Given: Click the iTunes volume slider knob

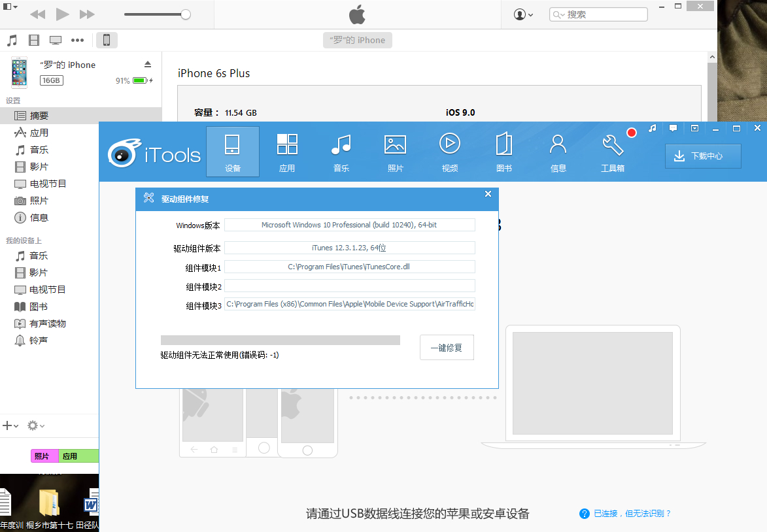Looking at the screenshot, I should click(186, 14).
